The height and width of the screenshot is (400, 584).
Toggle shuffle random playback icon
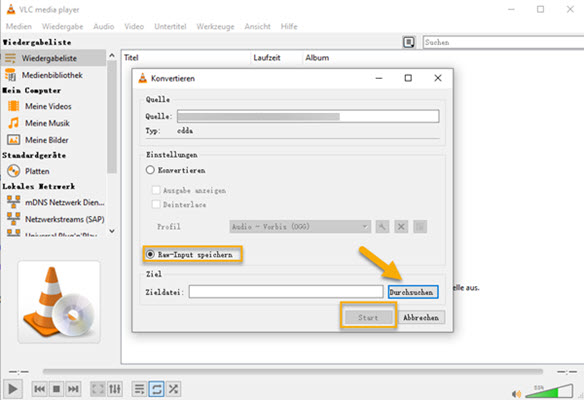(x=173, y=389)
